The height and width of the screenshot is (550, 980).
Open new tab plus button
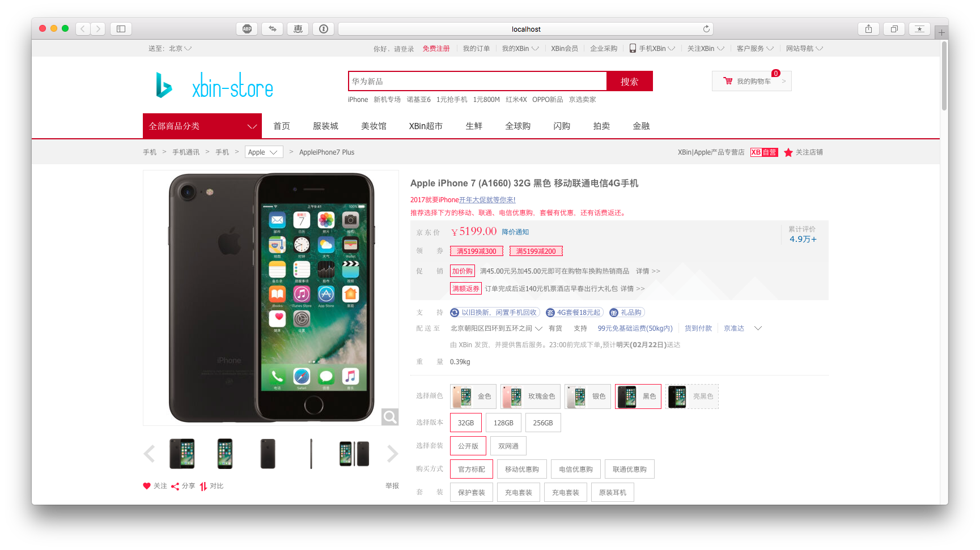coord(941,32)
